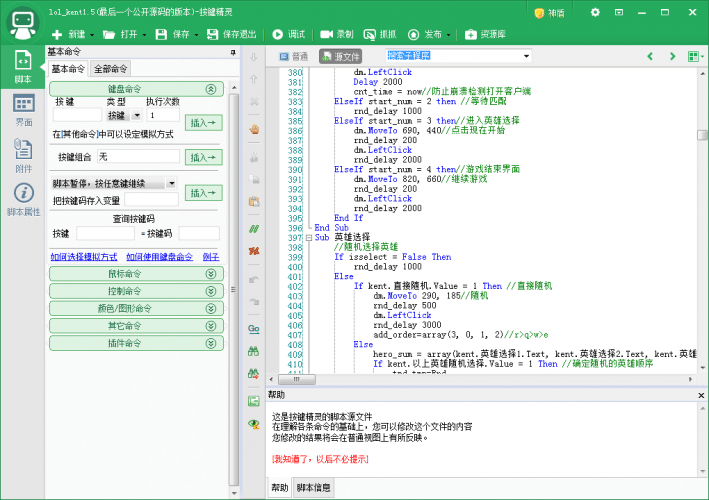Click the binoculars find-and-replace icon

254,373
